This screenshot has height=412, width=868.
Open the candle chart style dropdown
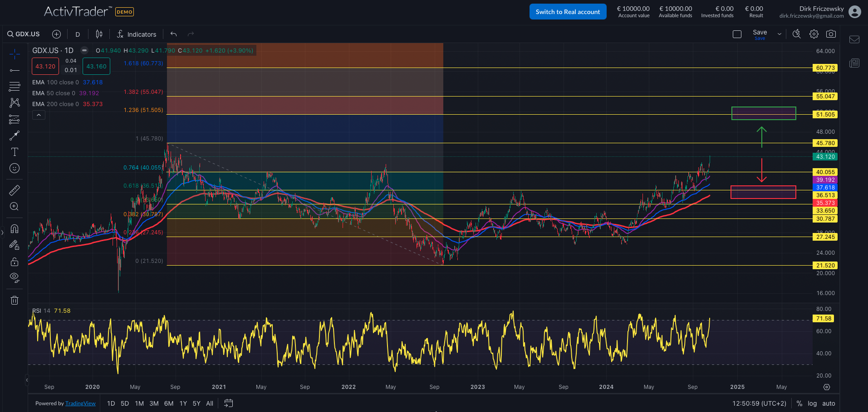pyautogui.click(x=99, y=34)
